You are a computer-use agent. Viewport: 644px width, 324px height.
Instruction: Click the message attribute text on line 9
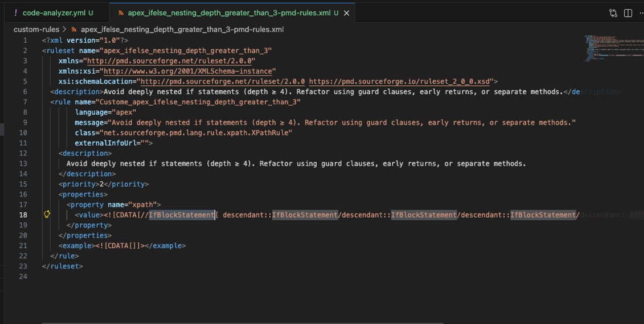coord(343,122)
